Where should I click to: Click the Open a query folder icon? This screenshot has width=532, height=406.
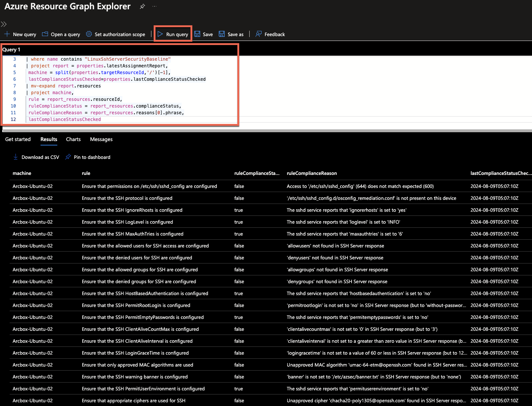pyautogui.click(x=45, y=34)
